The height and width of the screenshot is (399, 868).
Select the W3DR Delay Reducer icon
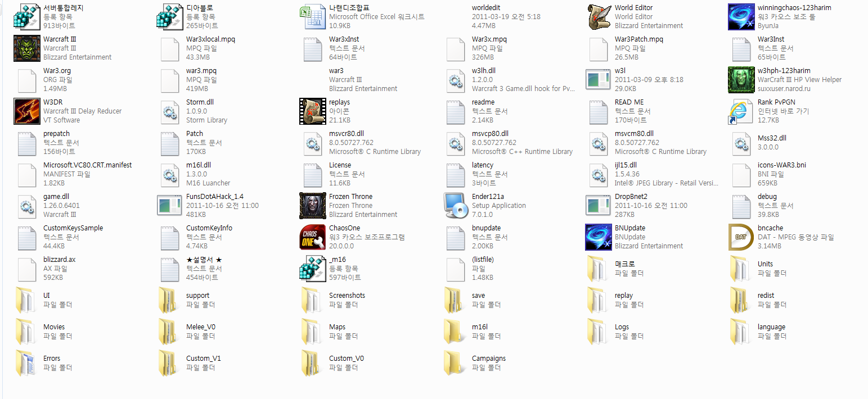tap(27, 111)
